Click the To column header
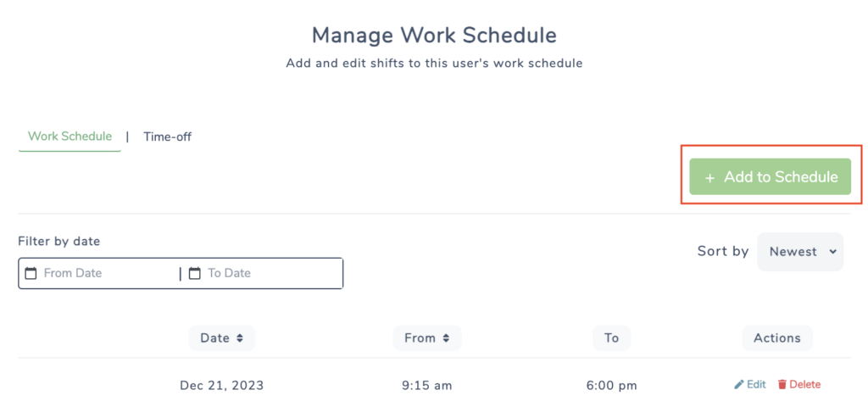The height and width of the screenshot is (407, 868). pyautogui.click(x=612, y=337)
